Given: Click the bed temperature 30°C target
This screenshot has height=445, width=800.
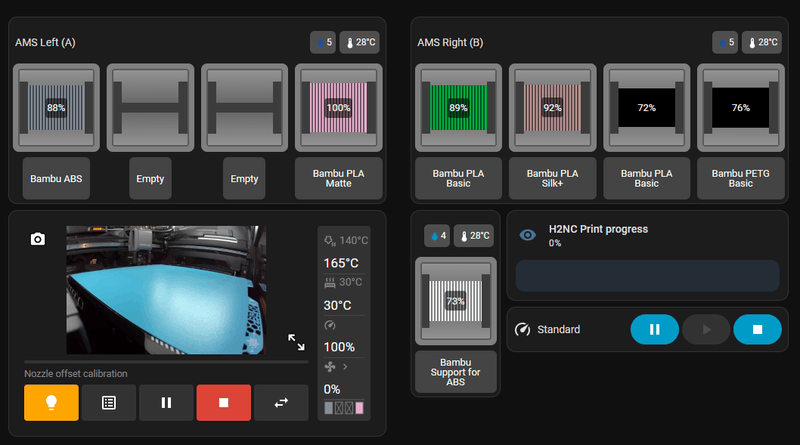Looking at the screenshot, I should click(x=343, y=282).
